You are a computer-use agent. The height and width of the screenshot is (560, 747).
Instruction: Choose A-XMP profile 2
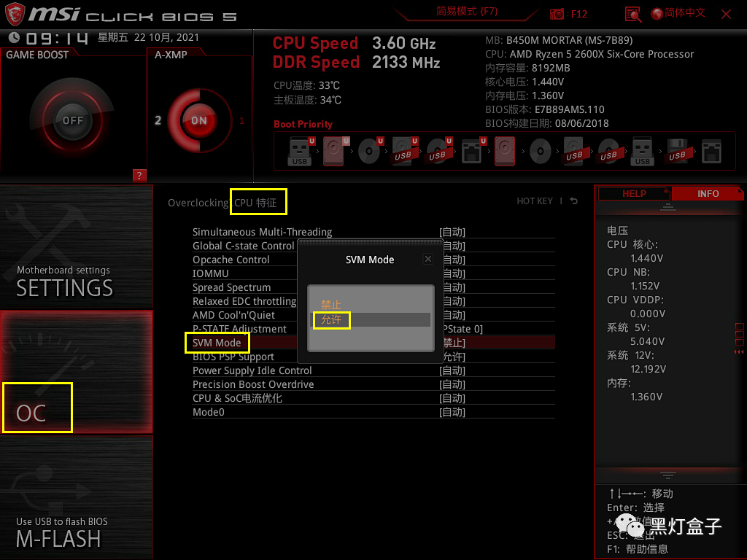click(158, 120)
